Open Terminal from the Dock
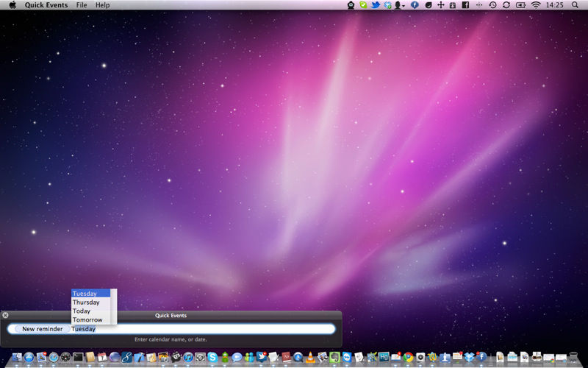The image size is (588, 368). click(78, 357)
